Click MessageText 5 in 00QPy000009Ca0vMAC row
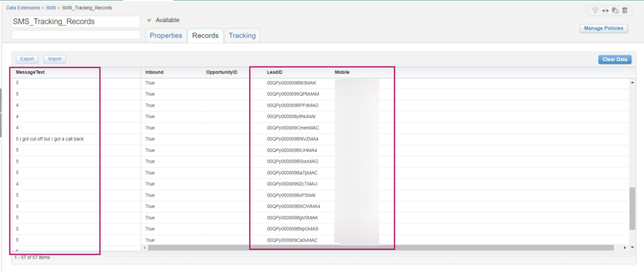The image size is (644, 272). [17, 240]
